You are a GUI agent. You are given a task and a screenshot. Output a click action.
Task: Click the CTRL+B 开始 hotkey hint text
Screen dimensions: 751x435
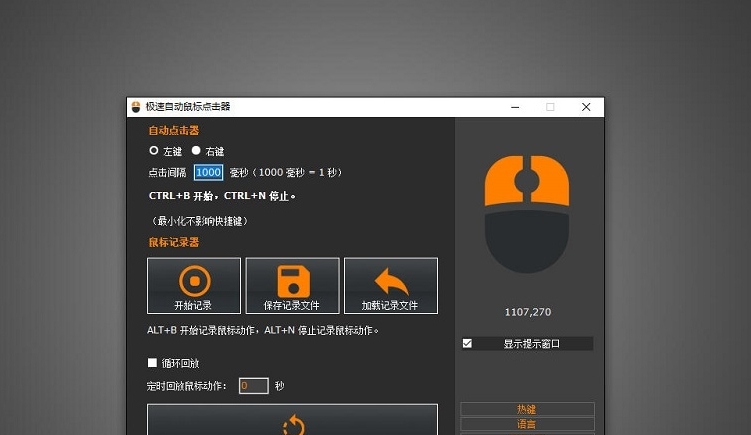pos(222,196)
